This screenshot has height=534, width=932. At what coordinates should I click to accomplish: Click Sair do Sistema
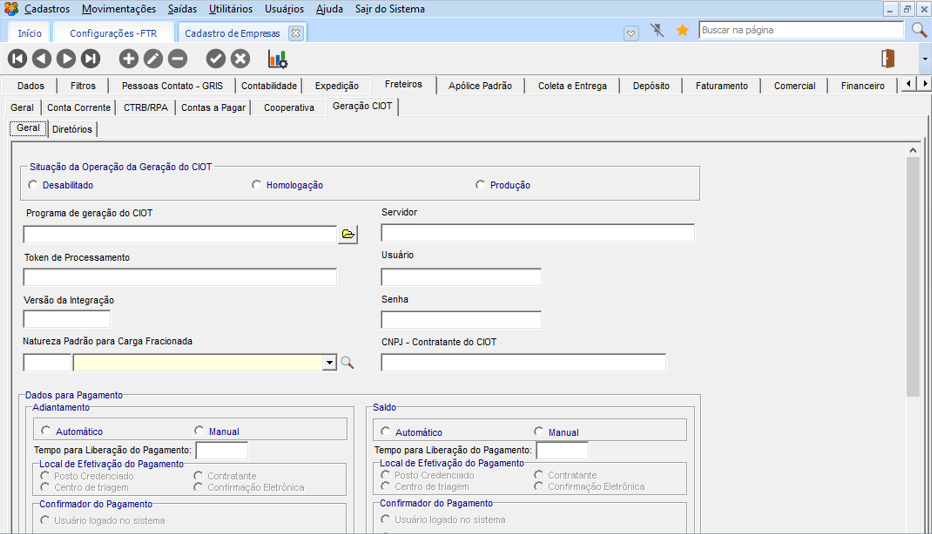[389, 9]
